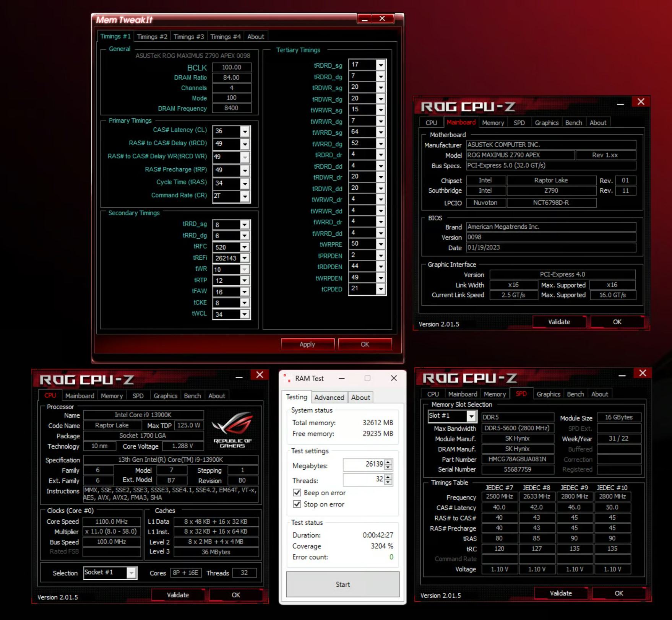Click the BIOS Date 01/19/2023 field
Image resolution: width=672 pixels, height=620 pixels.
[x=551, y=247]
